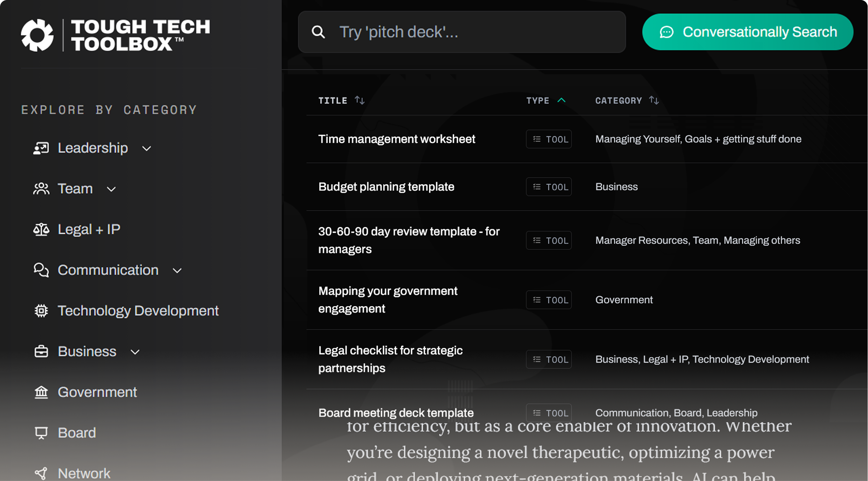868x481 pixels.
Task: Toggle the Category column sort arrows
Action: [654, 100]
